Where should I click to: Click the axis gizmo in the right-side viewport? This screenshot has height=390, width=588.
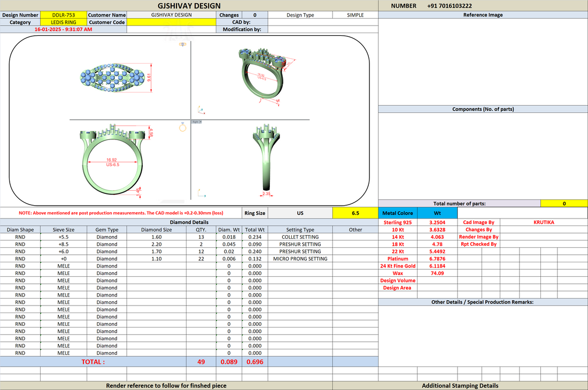(202, 193)
